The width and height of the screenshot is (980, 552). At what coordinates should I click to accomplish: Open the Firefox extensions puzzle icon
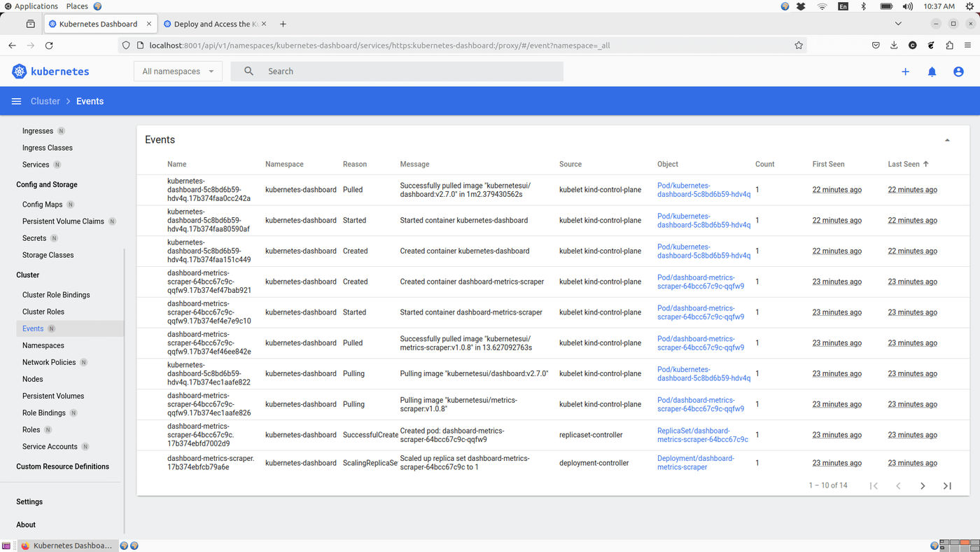(949, 46)
